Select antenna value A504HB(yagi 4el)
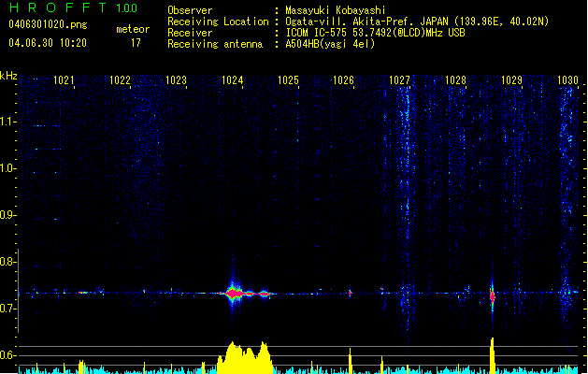 coord(330,44)
